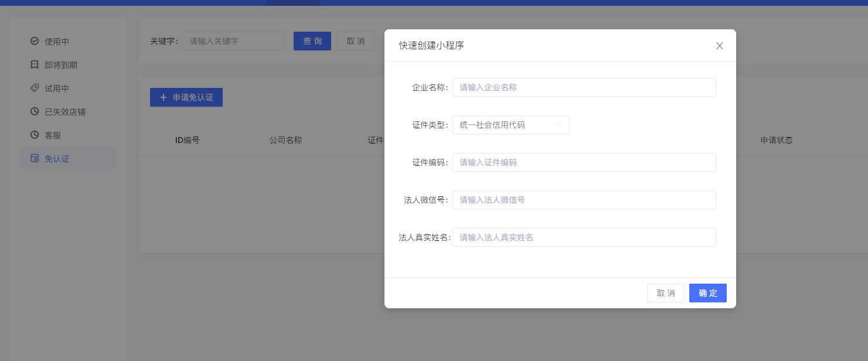Go to the 免认证 menu entry
Viewport: 868px width, 361px height.
(x=57, y=159)
